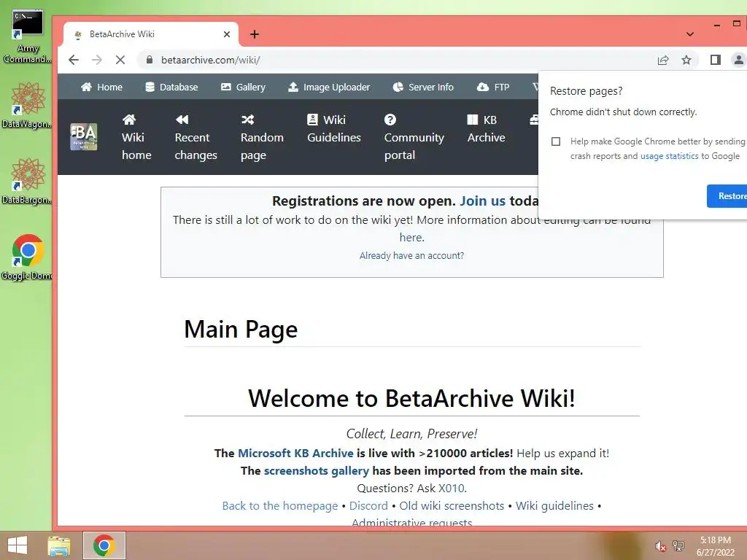The width and height of the screenshot is (747, 560).
Task: Open the screenshots gallery link
Action: [317, 471]
